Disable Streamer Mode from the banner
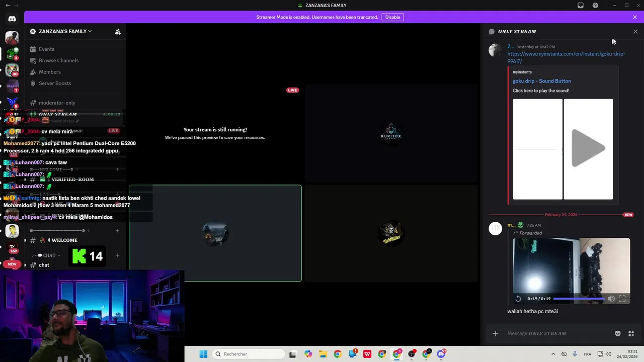This screenshot has height=362, width=644. 392,17
